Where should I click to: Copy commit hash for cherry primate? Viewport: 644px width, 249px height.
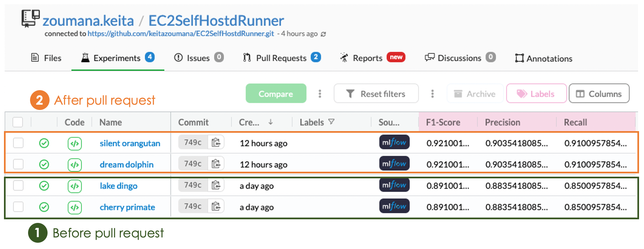tap(216, 206)
